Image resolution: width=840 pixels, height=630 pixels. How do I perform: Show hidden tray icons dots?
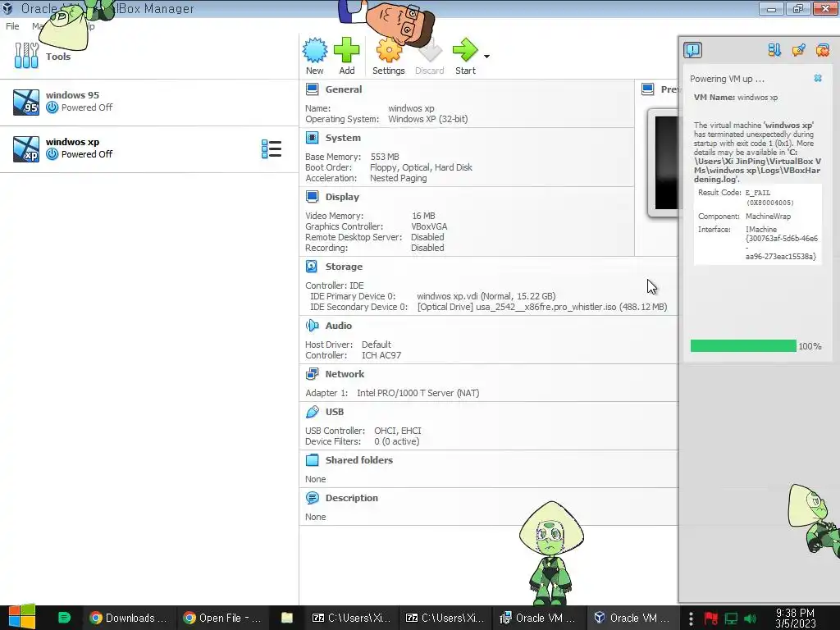tap(691, 619)
